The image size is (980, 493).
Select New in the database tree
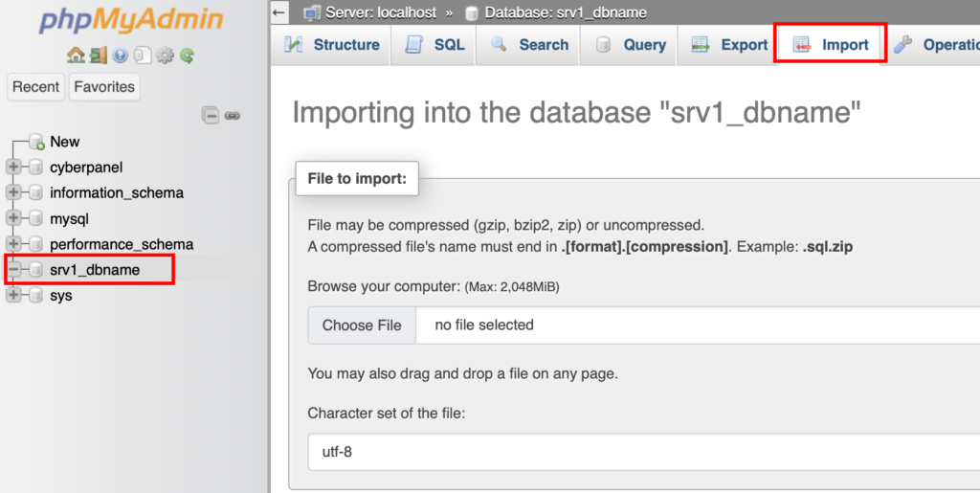64,142
